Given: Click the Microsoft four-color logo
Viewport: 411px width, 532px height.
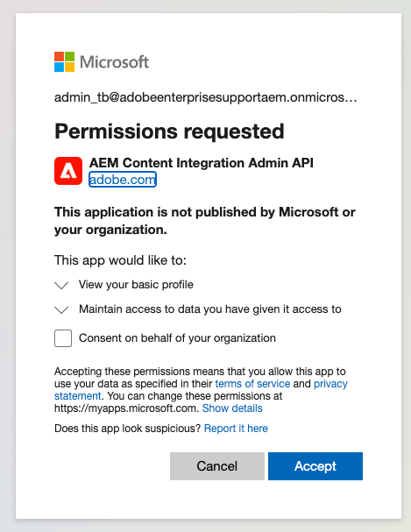Looking at the screenshot, I should (65, 61).
